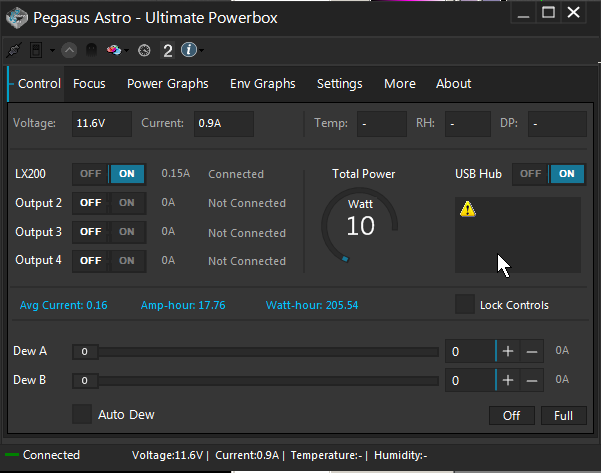Click the dew heaters Off button
The image size is (601, 473).
click(512, 416)
